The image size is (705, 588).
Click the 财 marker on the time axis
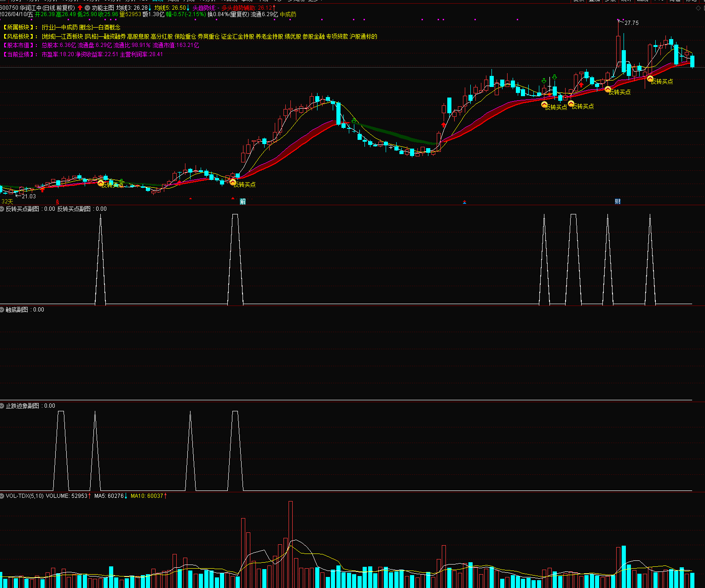pos(618,202)
